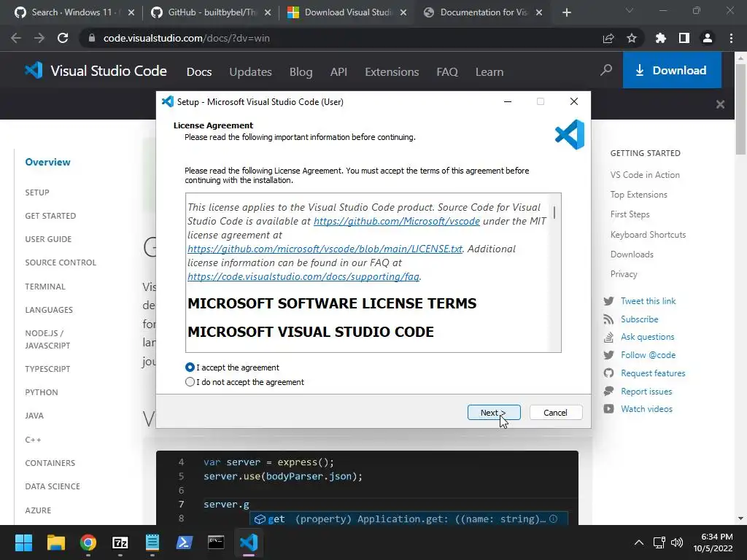Open the Extensions menu item
Screen dimensions: 747x560
(x=392, y=72)
